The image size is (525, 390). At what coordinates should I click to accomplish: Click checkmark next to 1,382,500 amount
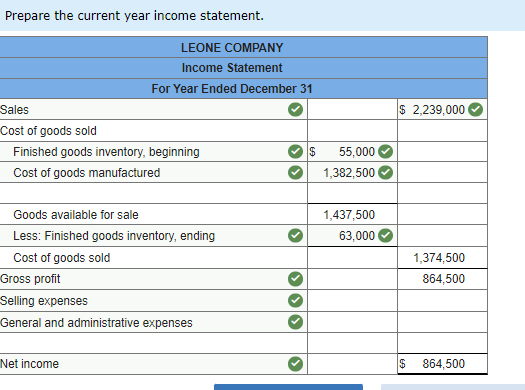coord(385,172)
